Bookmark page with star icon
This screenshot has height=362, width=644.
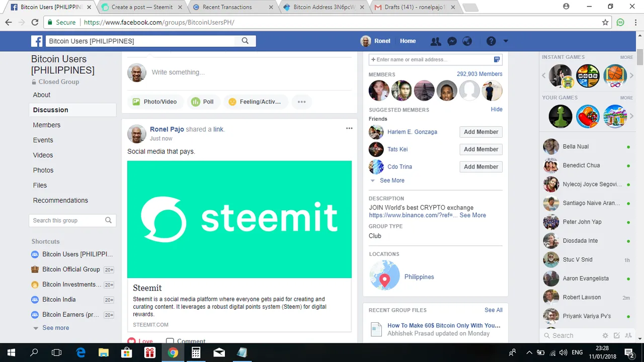coord(605,23)
